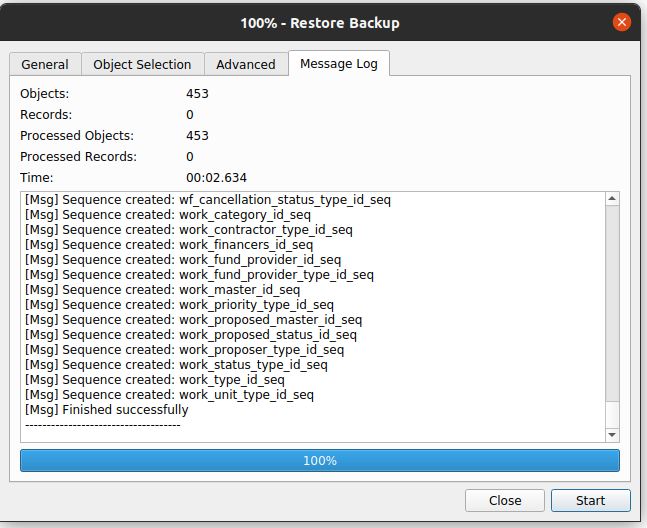Select the work_type_id_seq log line

[154, 380]
